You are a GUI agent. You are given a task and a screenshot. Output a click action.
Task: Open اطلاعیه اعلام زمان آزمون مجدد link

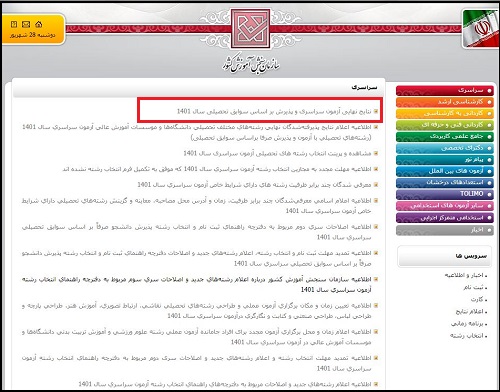tap(197, 337)
